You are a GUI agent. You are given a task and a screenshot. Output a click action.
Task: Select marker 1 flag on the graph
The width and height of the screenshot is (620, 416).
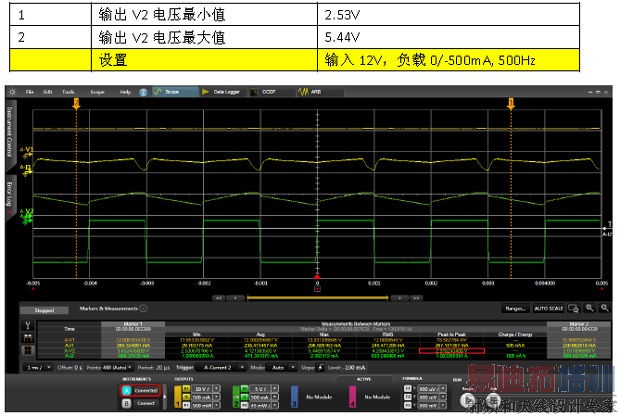(511, 104)
